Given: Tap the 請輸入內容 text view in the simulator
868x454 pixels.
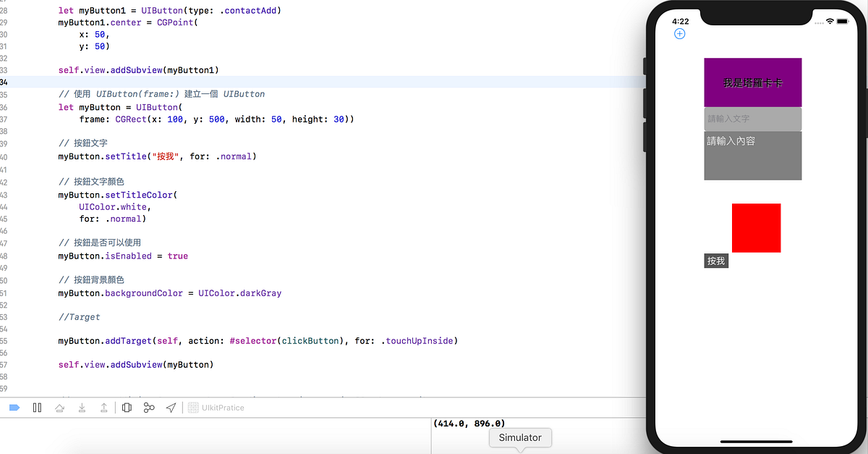Looking at the screenshot, I should (752, 156).
